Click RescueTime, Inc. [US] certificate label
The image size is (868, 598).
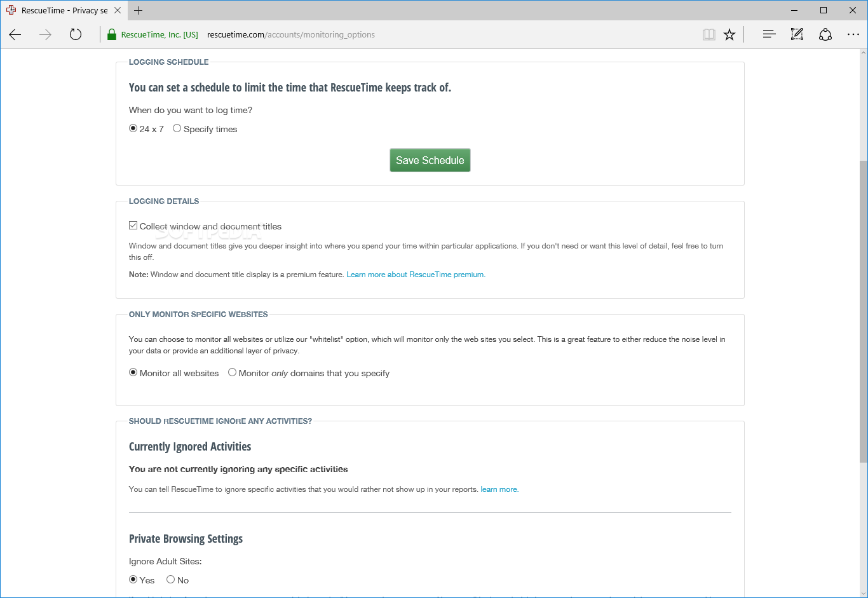point(159,35)
